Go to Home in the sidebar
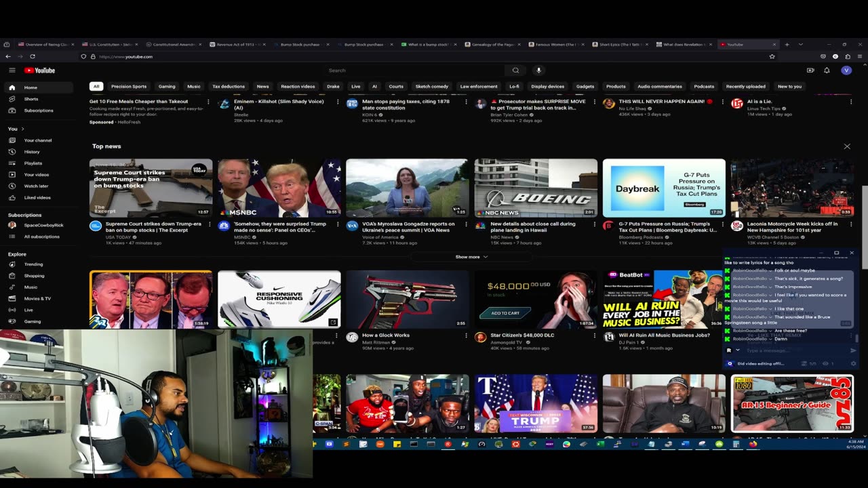Screen dimensions: 868x488 click(39, 87)
